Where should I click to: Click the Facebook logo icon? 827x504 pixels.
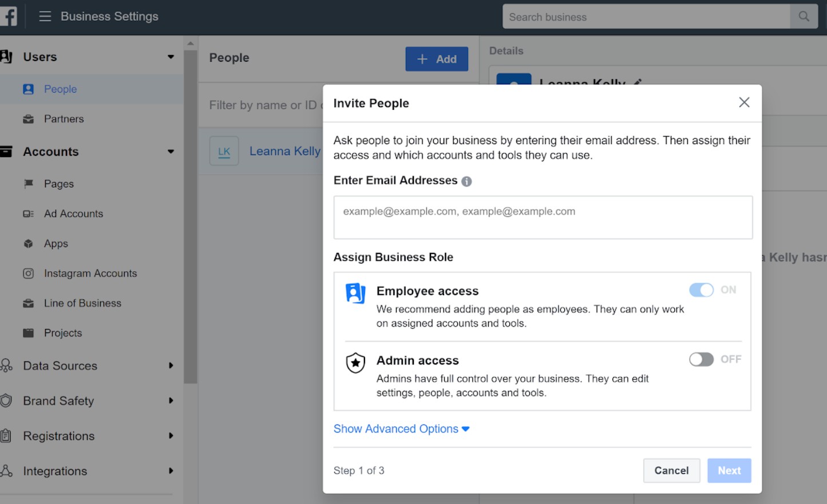[x=8, y=16]
